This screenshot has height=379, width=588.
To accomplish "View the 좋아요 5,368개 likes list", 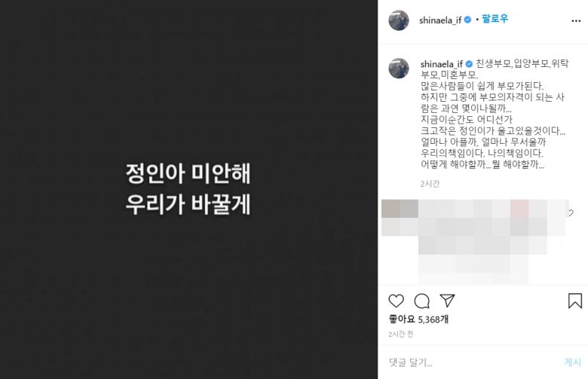I will [x=418, y=319].
